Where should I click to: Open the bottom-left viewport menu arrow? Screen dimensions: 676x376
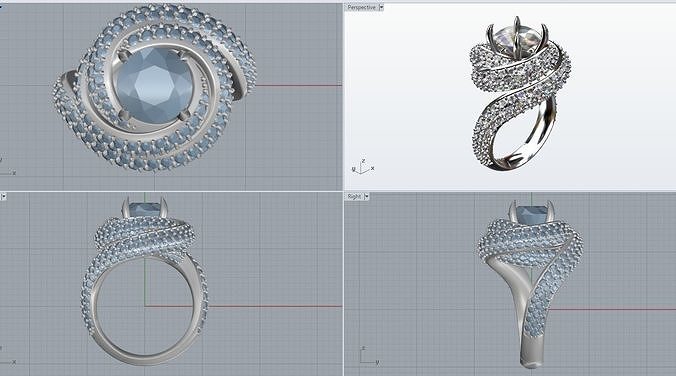pyautogui.click(x=3, y=197)
